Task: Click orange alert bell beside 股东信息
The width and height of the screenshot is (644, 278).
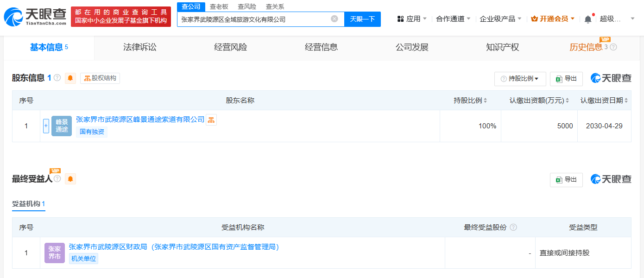Action: coord(70,78)
